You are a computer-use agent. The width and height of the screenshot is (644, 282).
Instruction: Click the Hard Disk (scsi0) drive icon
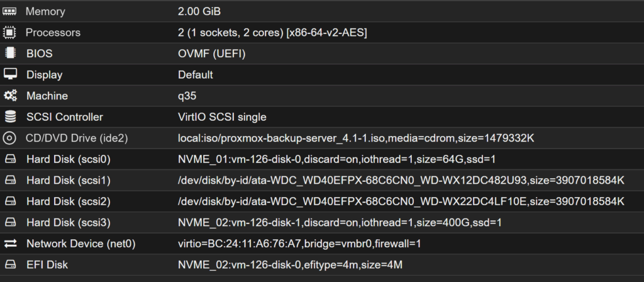click(9, 159)
